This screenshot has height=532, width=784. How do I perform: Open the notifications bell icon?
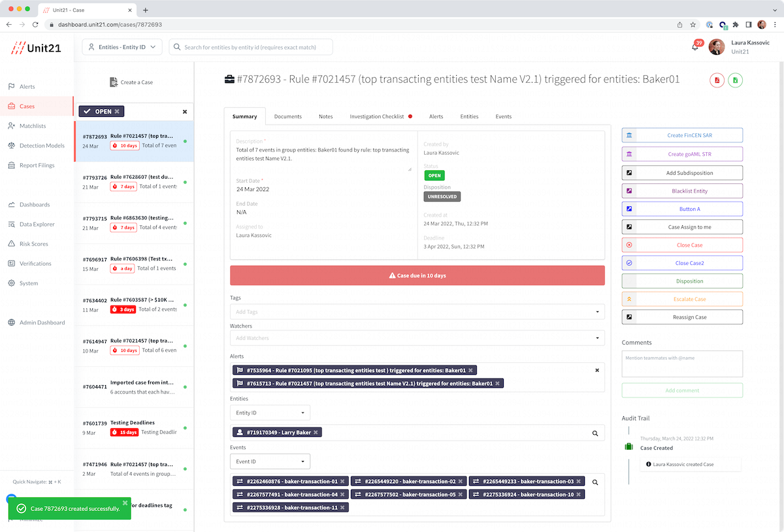(x=695, y=47)
